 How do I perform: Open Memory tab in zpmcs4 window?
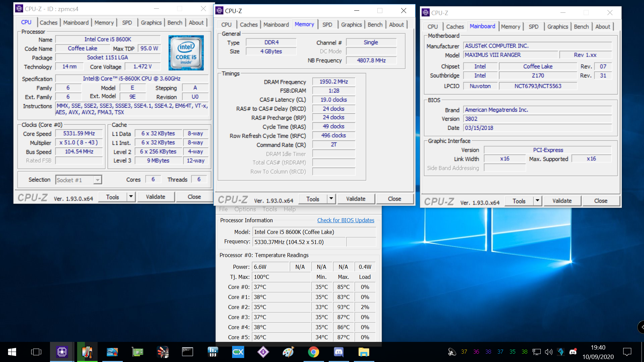(104, 22)
